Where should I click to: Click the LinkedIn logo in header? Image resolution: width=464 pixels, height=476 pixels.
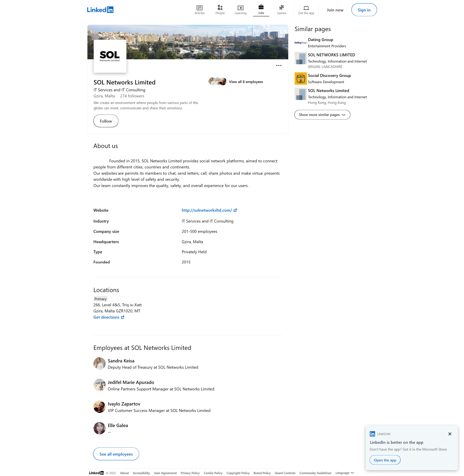[x=100, y=10]
